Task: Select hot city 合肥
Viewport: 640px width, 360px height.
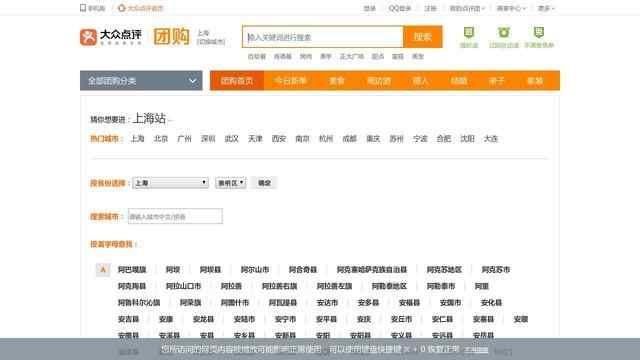Action: pos(444,139)
